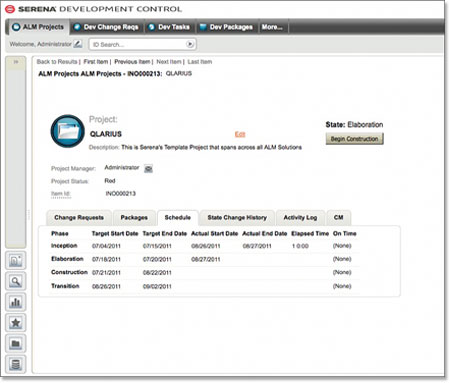
Task: Go to Last Item
Action: pyautogui.click(x=200, y=62)
